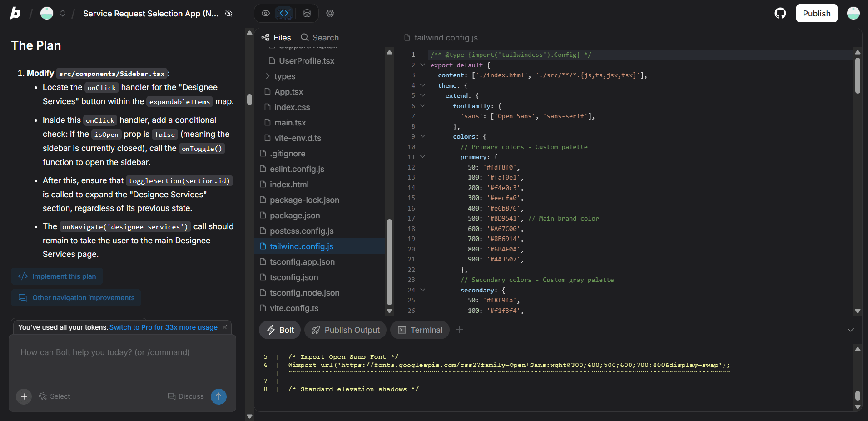Toggle code view in top toolbar

point(284,13)
